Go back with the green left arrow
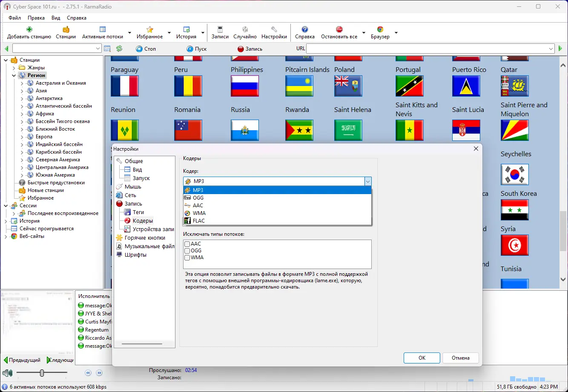The image size is (568, 392). click(x=6, y=49)
